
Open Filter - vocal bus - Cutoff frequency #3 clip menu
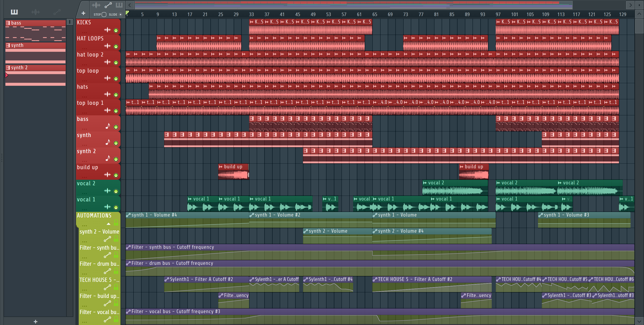[x=128, y=312]
